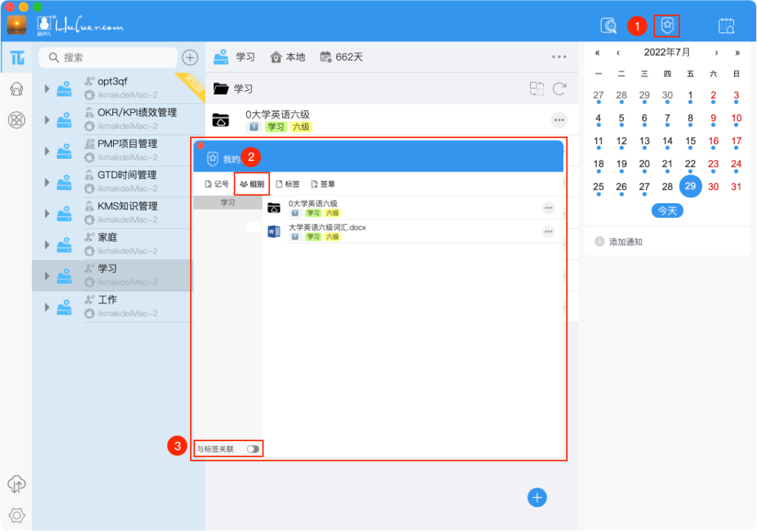
Task: Click the view switch icon beside refresh
Action: 537,89
